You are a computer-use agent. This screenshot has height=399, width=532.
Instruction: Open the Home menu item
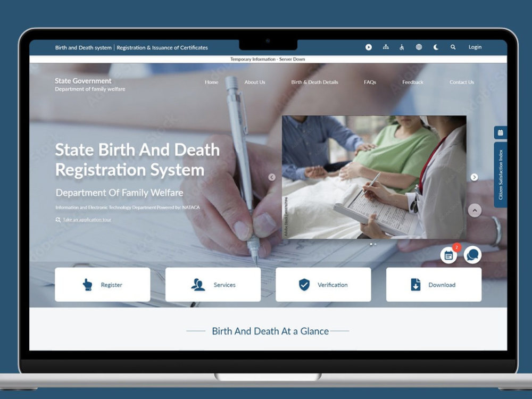211,82
